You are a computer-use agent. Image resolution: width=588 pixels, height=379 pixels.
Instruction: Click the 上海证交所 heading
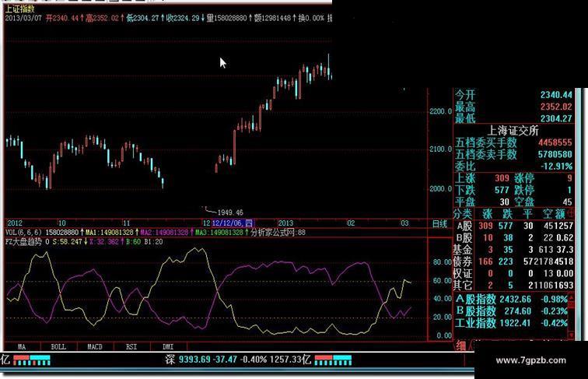(513, 131)
